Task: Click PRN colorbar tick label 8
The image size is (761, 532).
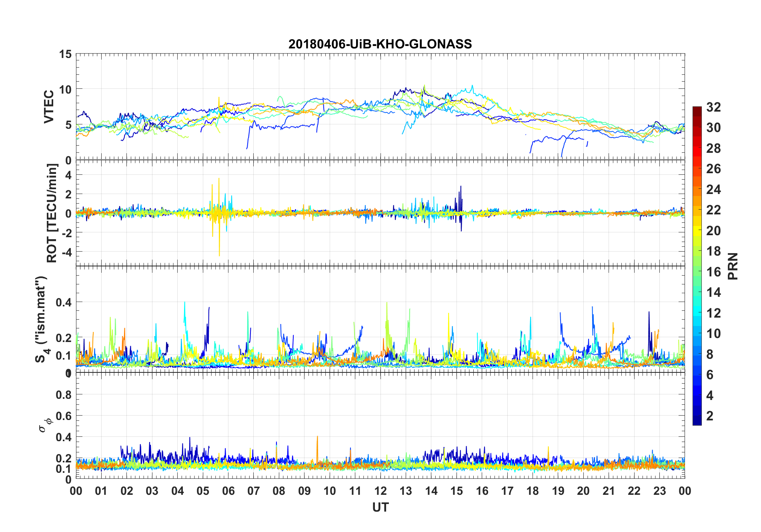Action: point(710,354)
